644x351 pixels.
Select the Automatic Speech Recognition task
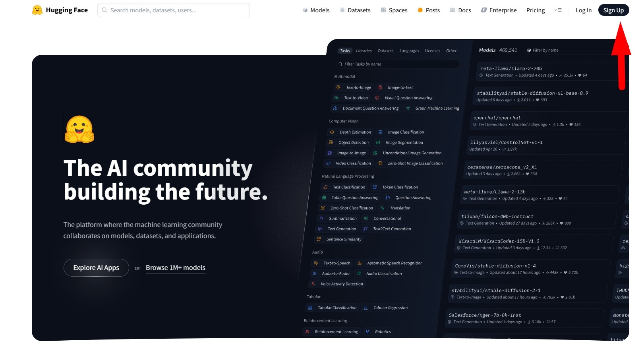390,263
